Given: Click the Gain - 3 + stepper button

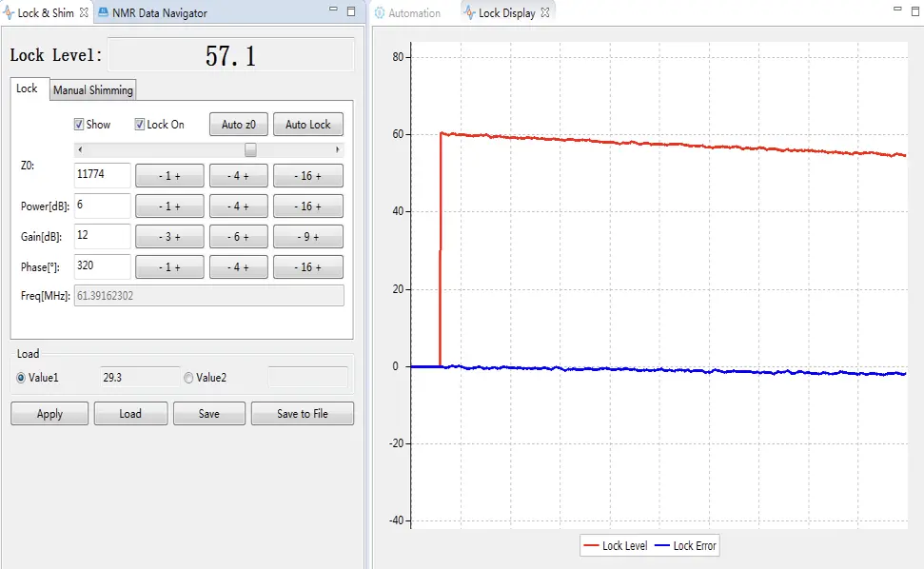Looking at the screenshot, I should click(169, 237).
